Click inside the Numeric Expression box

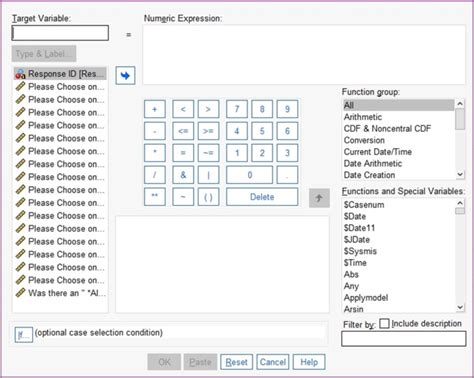coord(304,55)
